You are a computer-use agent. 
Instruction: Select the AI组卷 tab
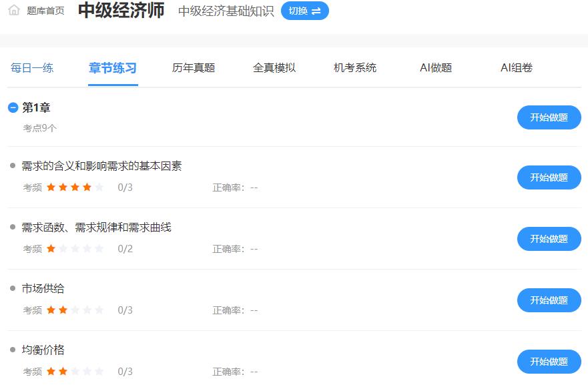[517, 67]
